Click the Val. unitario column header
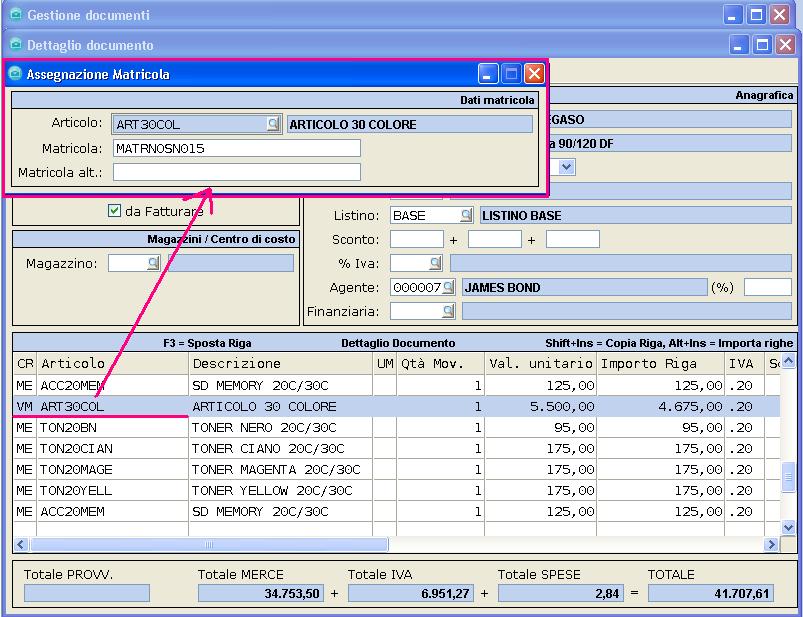This screenshot has height=617, width=803. click(540, 364)
